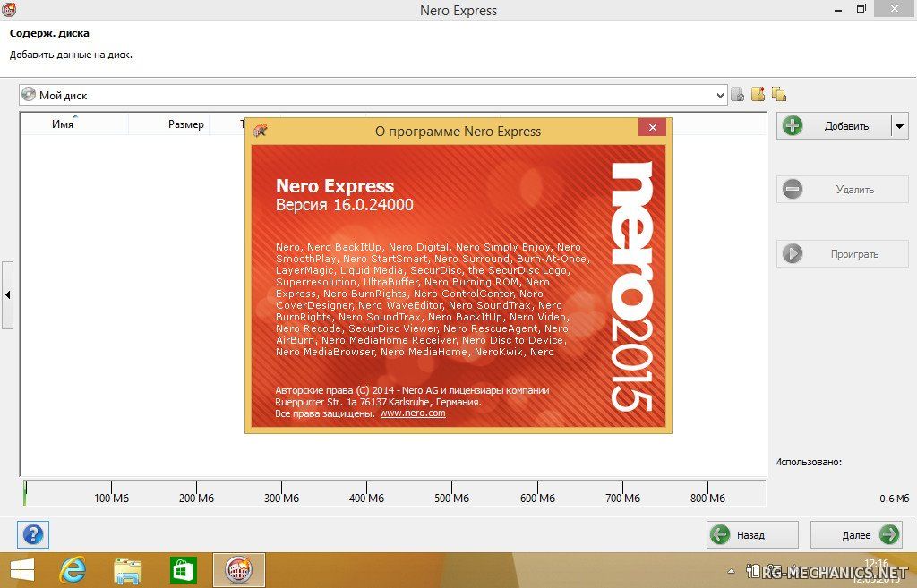The width and height of the screenshot is (917, 588).
Task: Go back with the Назад button
Action: pos(752,534)
